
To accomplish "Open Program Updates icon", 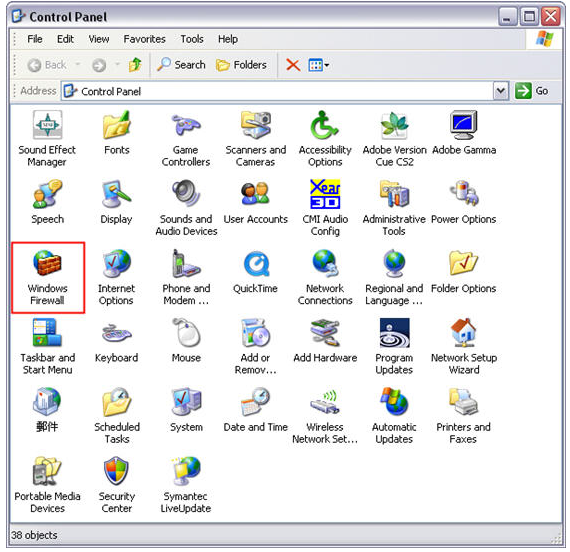I will point(394,347).
